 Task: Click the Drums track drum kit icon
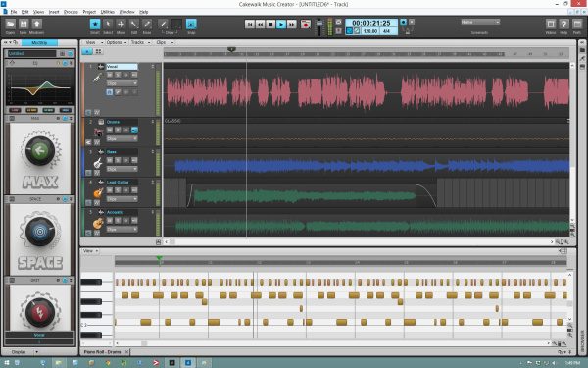(98, 132)
